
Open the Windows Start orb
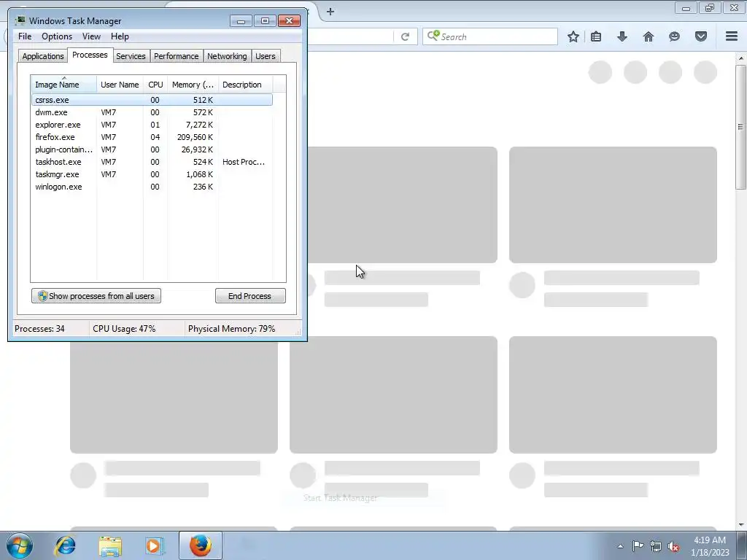click(x=20, y=545)
